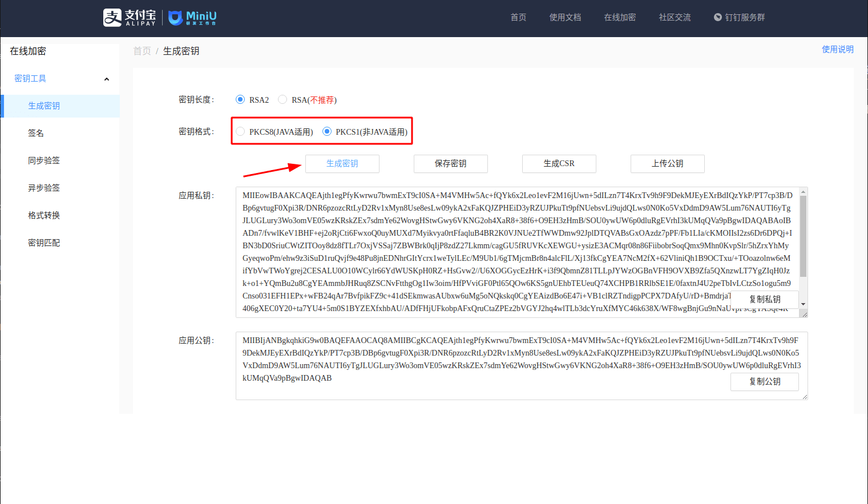Select the RSA(不推荐) key length option
The image size is (868, 504).
(282, 99)
